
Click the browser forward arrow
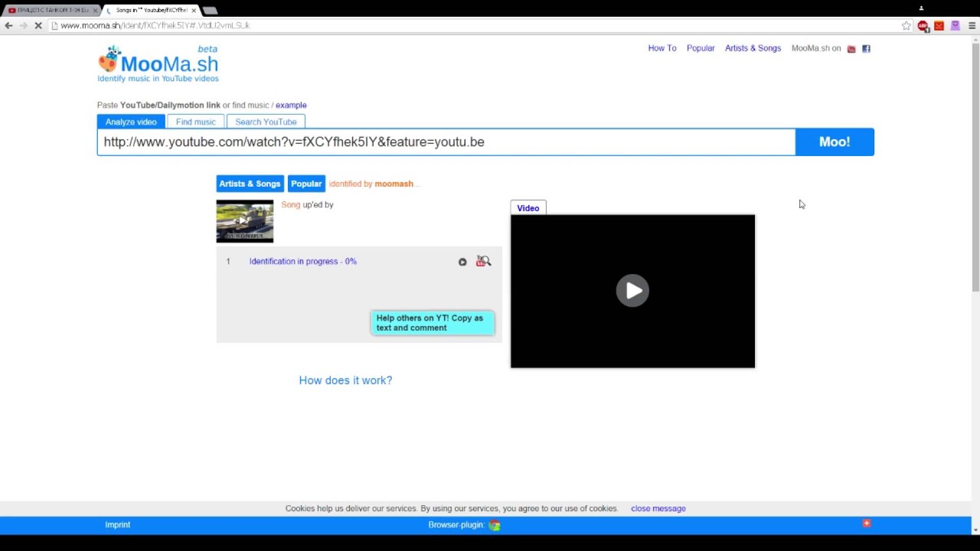point(23,25)
